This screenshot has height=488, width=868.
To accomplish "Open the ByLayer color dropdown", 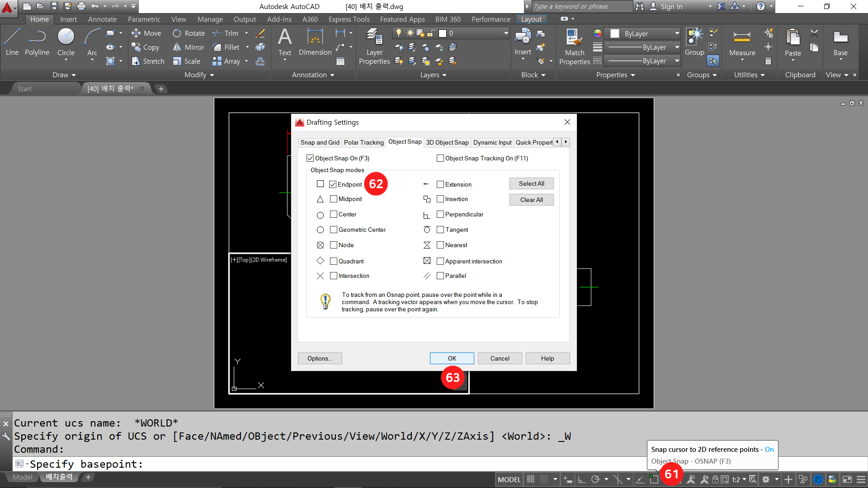I will (x=677, y=33).
